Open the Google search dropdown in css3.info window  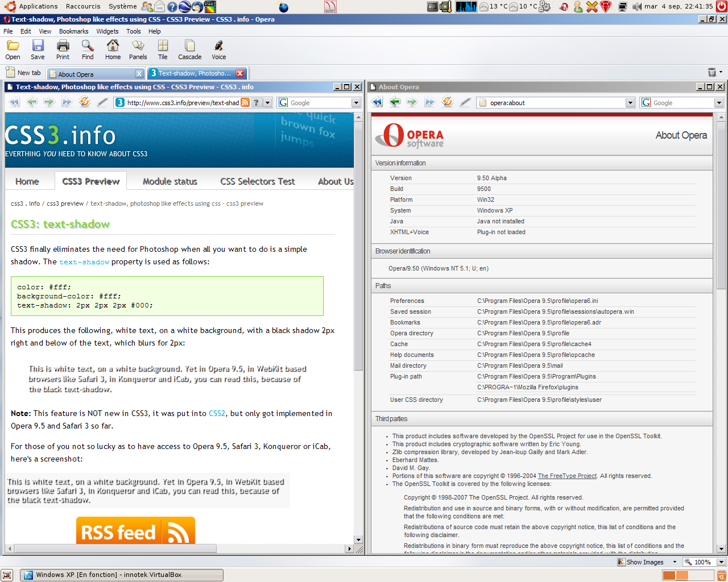356,103
